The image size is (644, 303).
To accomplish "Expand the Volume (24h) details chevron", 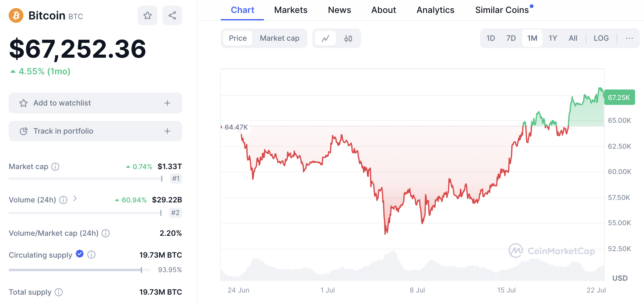I will pyautogui.click(x=75, y=200).
